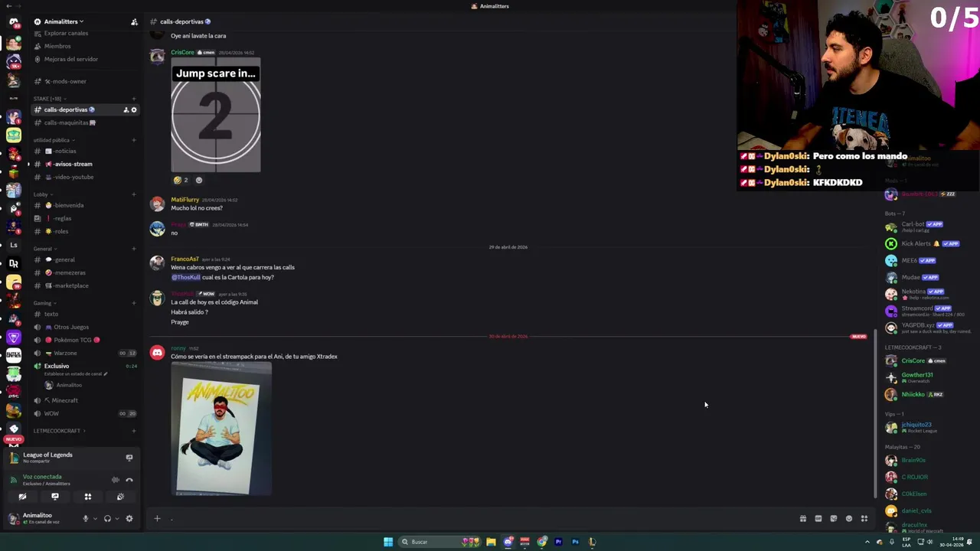Open Photoshop from taskbar
Image resolution: width=980 pixels, height=551 pixels.
point(575,542)
